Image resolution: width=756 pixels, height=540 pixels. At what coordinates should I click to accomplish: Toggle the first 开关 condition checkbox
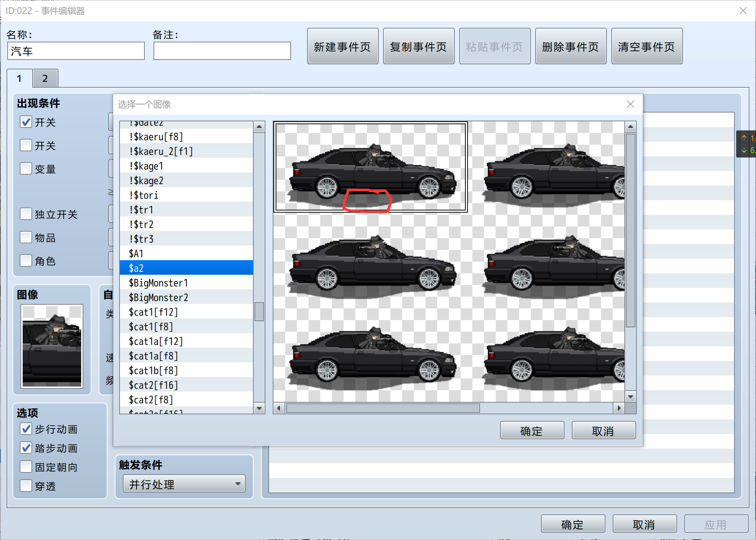[x=26, y=122]
